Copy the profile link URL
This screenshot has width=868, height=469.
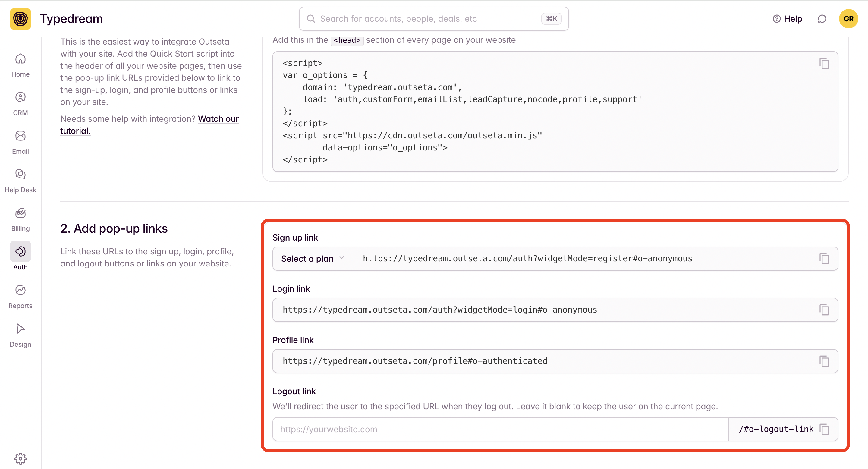824,361
